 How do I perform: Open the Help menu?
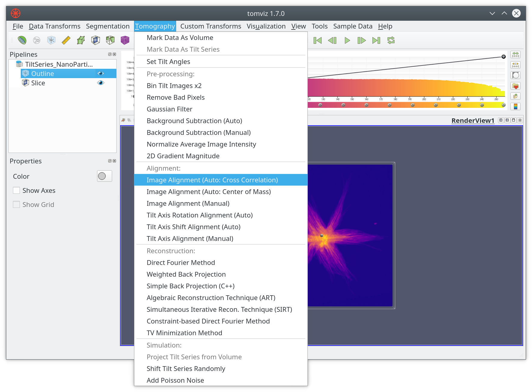pyautogui.click(x=385, y=26)
